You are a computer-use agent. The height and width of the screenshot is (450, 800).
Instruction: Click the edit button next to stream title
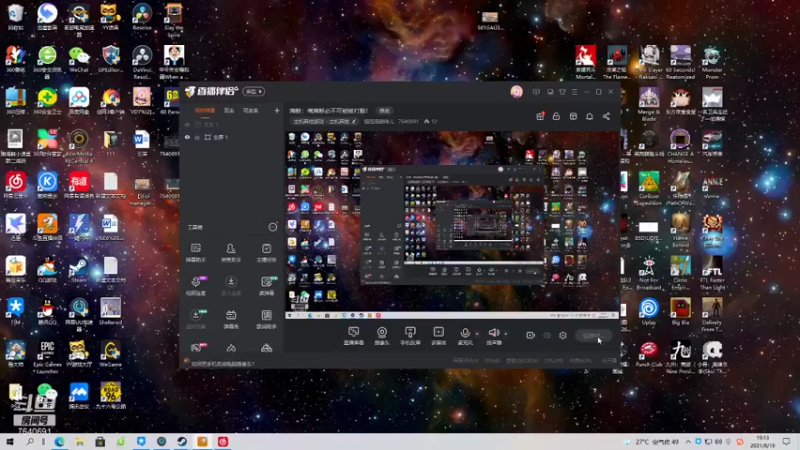point(384,111)
